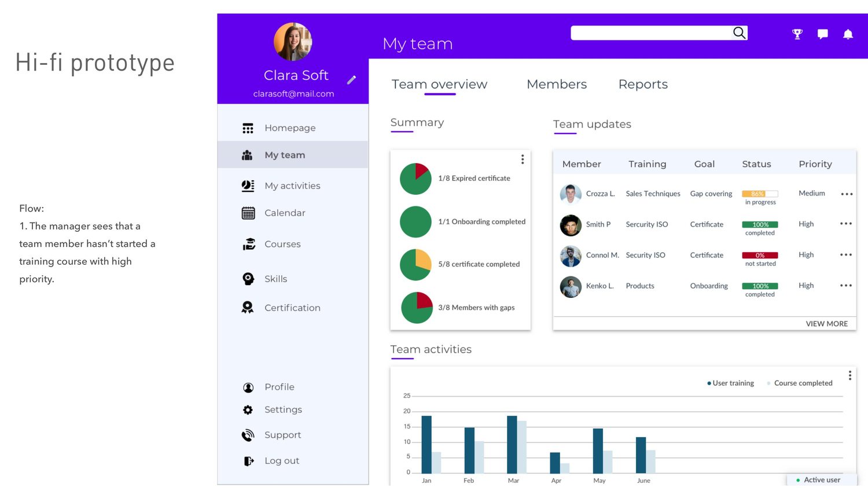868x488 pixels.
Task: Open Settings gear in sidebar
Action: (248, 410)
